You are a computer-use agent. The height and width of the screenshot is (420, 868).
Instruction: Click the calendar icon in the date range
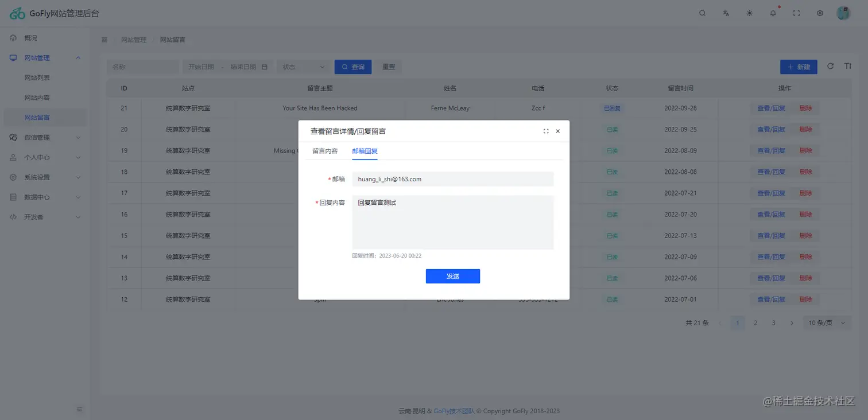(x=265, y=67)
